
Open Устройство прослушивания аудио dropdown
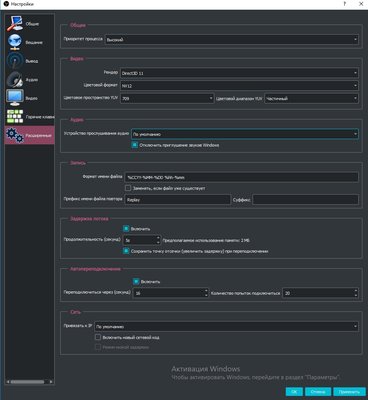[x=245, y=134]
